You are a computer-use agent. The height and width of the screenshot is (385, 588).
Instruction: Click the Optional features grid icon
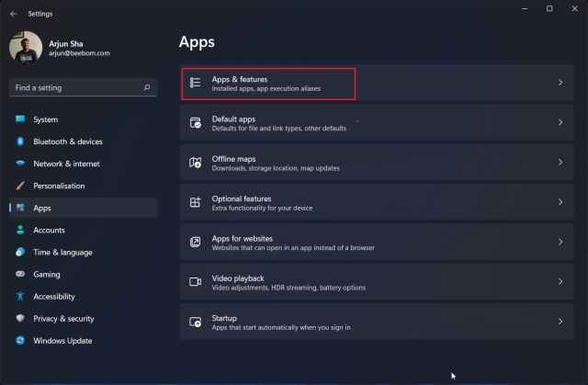[195, 202]
